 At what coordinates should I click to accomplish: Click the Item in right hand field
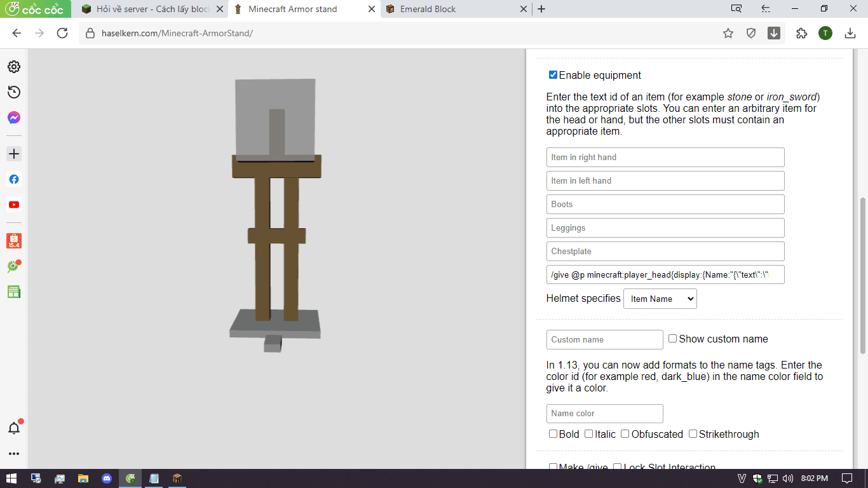tap(665, 157)
